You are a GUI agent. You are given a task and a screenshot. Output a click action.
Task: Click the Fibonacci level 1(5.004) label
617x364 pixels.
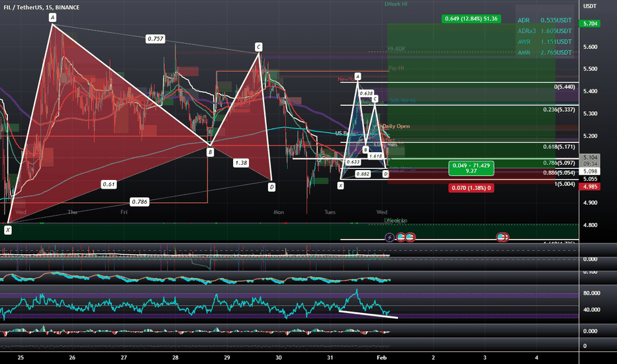pos(564,184)
